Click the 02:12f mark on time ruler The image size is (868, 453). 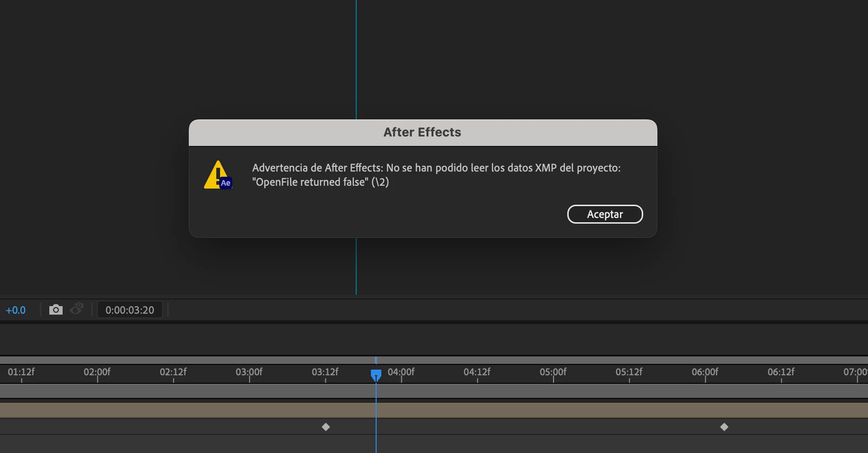[173, 372]
